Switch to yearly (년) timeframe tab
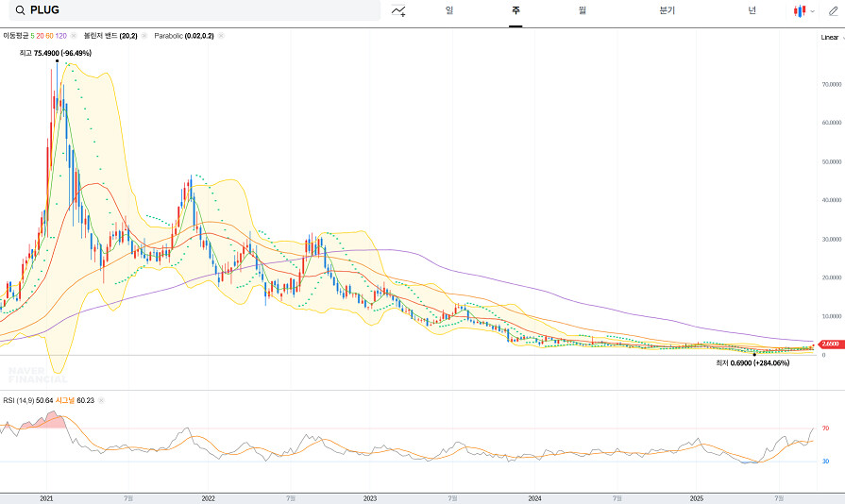Image resolution: width=845 pixels, height=504 pixels. [x=752, y=10]
